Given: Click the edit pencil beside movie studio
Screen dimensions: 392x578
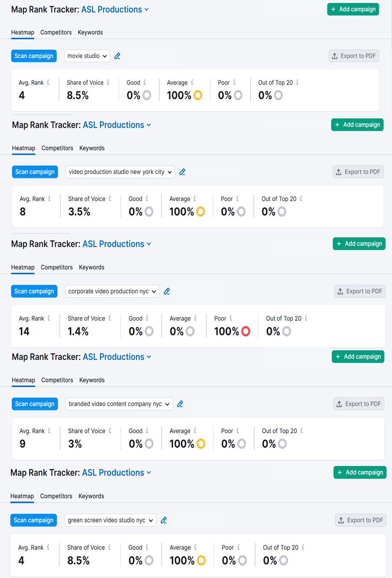Looking at the screenshot, I should (x=117, y=56).
